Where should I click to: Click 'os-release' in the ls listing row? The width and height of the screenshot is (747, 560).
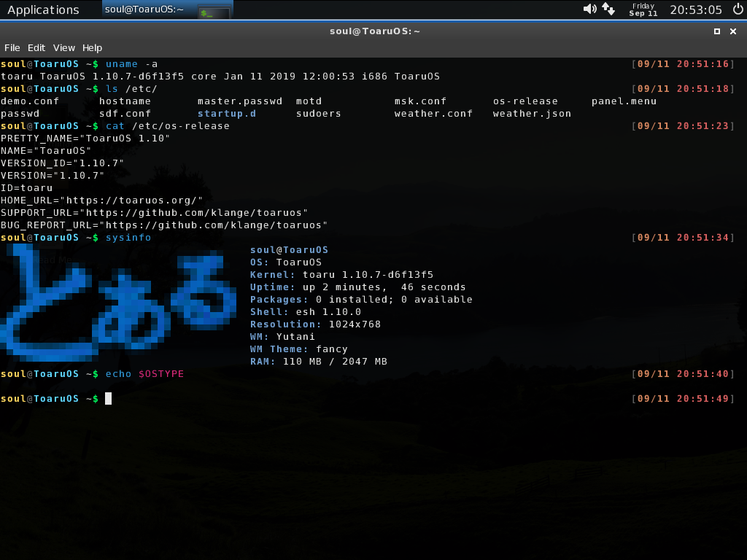(525, 101)
